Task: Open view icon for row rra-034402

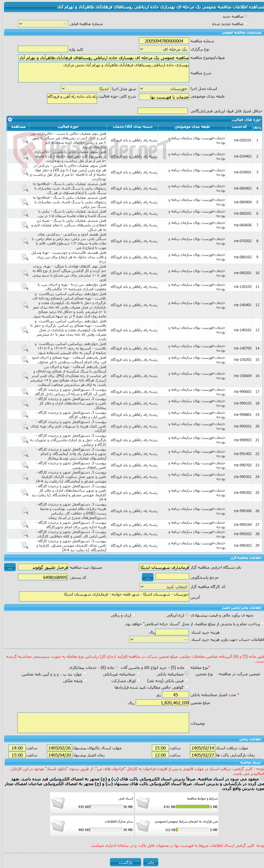Action: pos(24,156)
